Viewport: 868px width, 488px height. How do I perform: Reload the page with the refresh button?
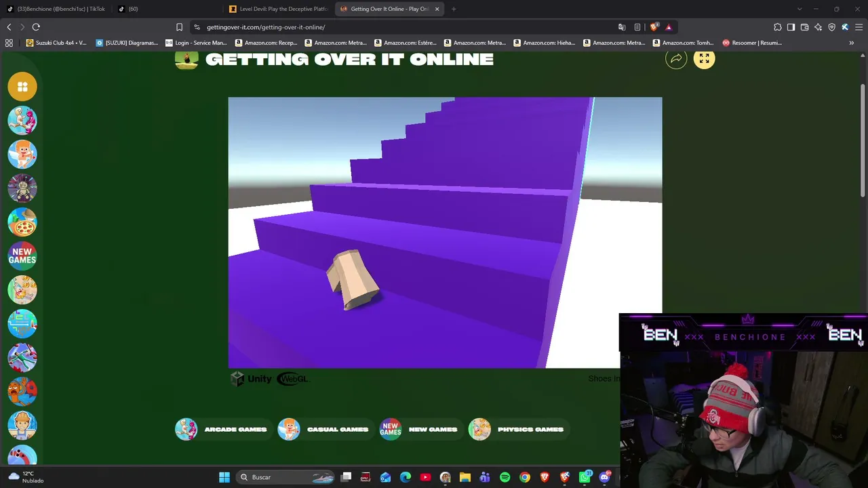click(x=36, y=27)
